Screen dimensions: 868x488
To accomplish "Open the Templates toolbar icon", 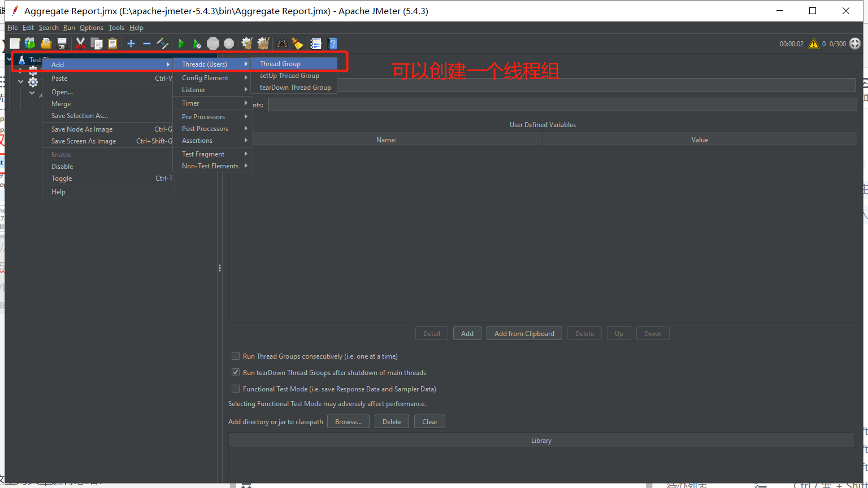I will tap(30, 43).
